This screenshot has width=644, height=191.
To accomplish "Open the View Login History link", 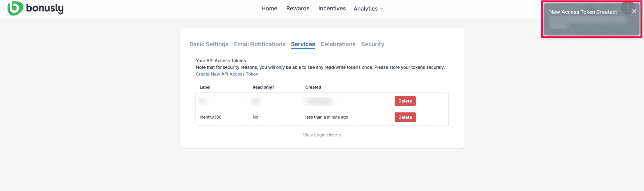I will [x=322, y=135].
